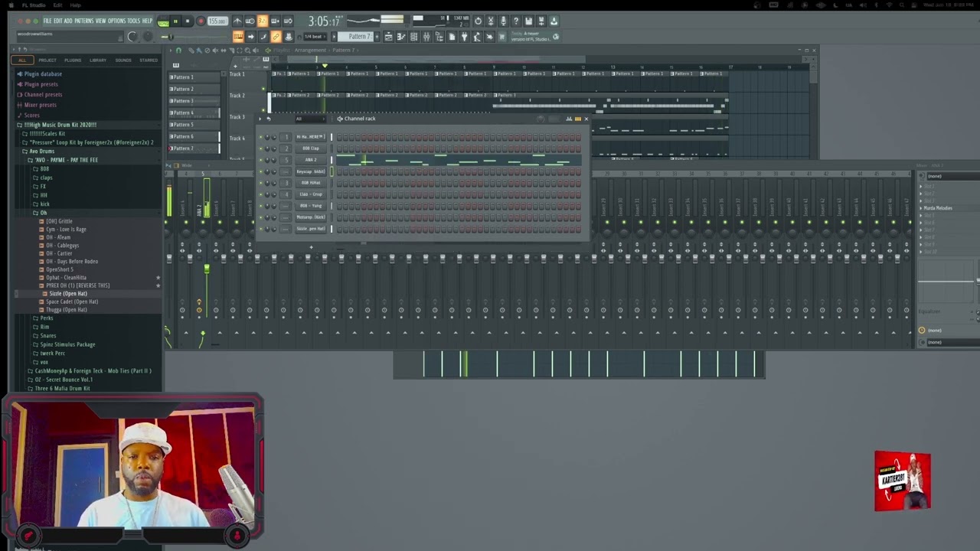Screen dimensions: 980x551
Task: Open the Channel rack view icon
Action: [414, 36]
